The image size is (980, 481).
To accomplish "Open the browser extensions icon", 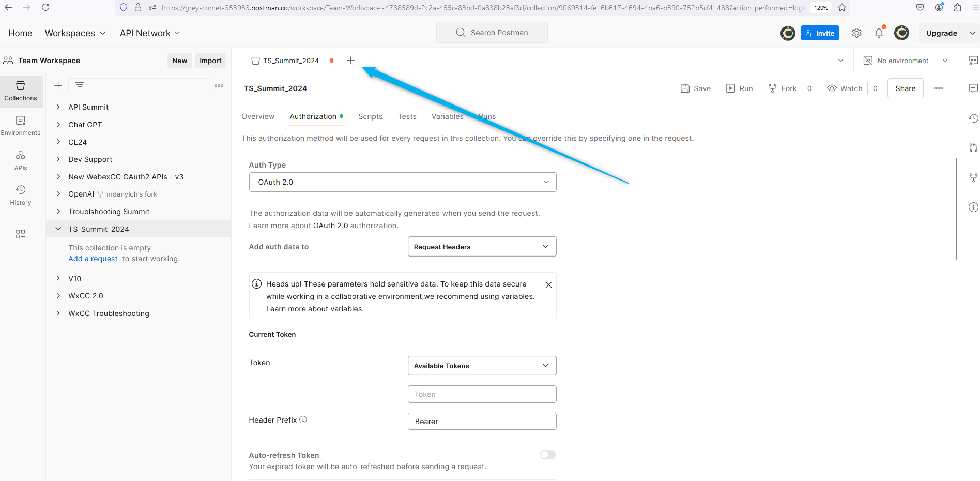I will 957,7.
